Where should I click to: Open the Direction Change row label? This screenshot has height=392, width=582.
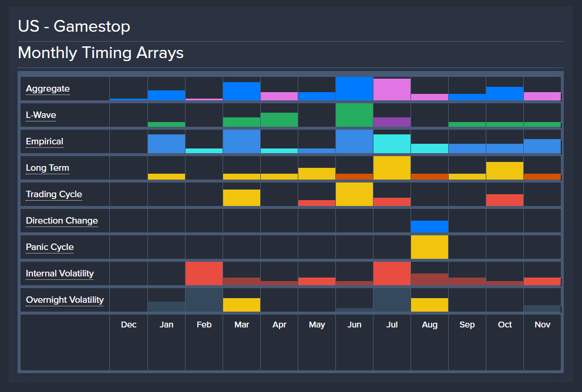[x=62, y=220]
